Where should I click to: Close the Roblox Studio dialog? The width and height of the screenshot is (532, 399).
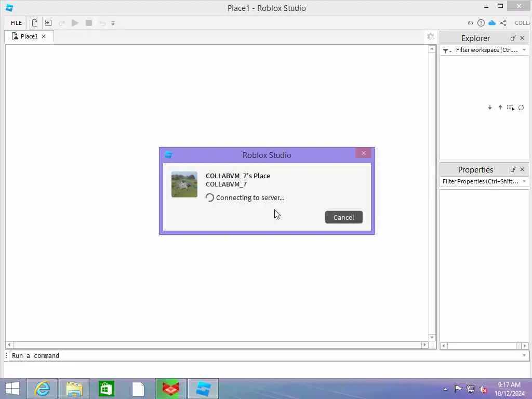pos(363,153)
